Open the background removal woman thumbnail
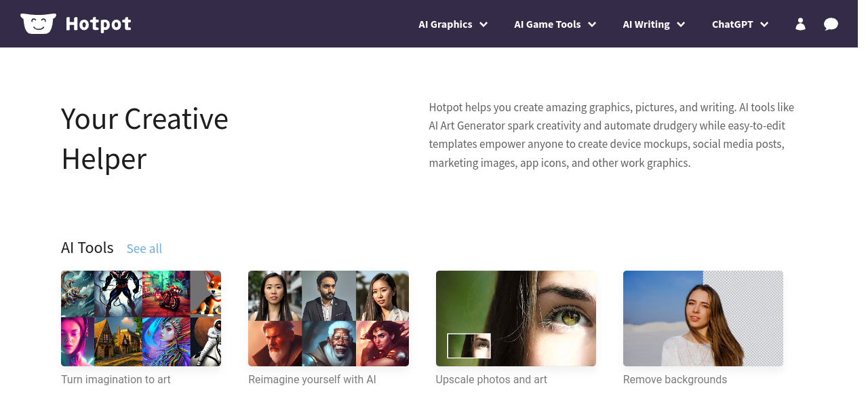This screenshot has height=407, width=868. click(x=703, y=318)
